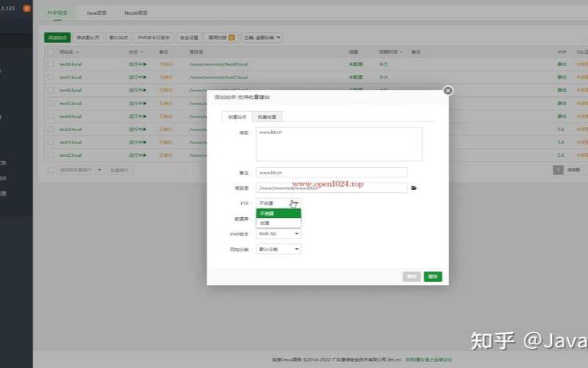Click the green 提交 submit button
The width and height of the screenshot is (588, 368).
point(433,277)
